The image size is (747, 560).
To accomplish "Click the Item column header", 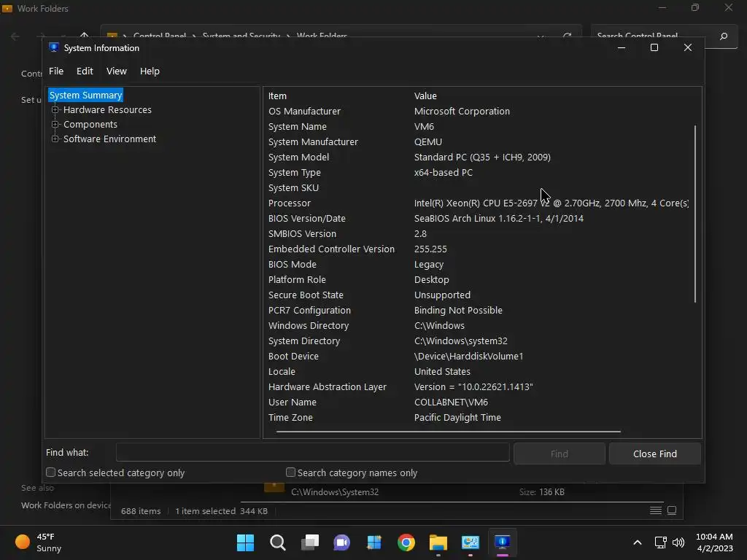I will coord(277,96).
